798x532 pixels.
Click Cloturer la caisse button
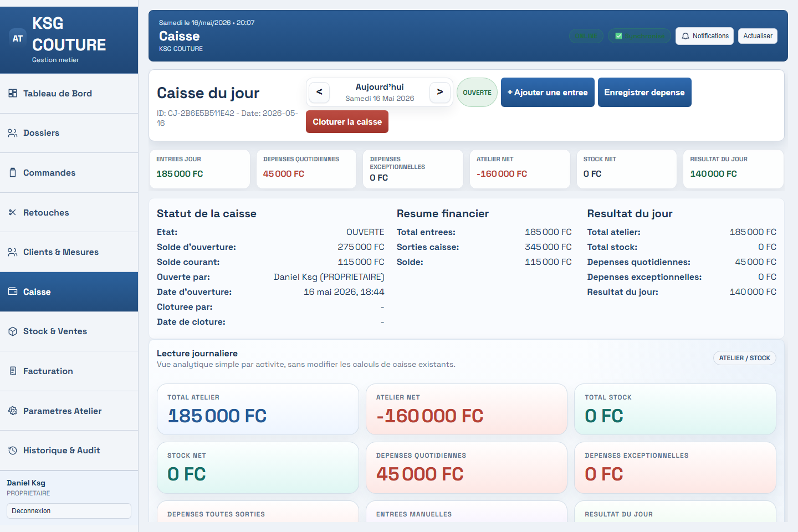(347, 121)
